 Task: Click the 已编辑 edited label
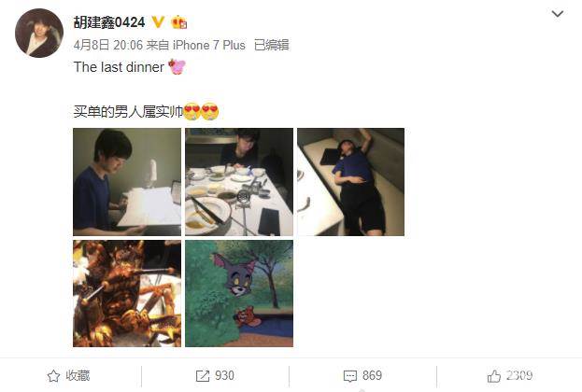point(271,45)
